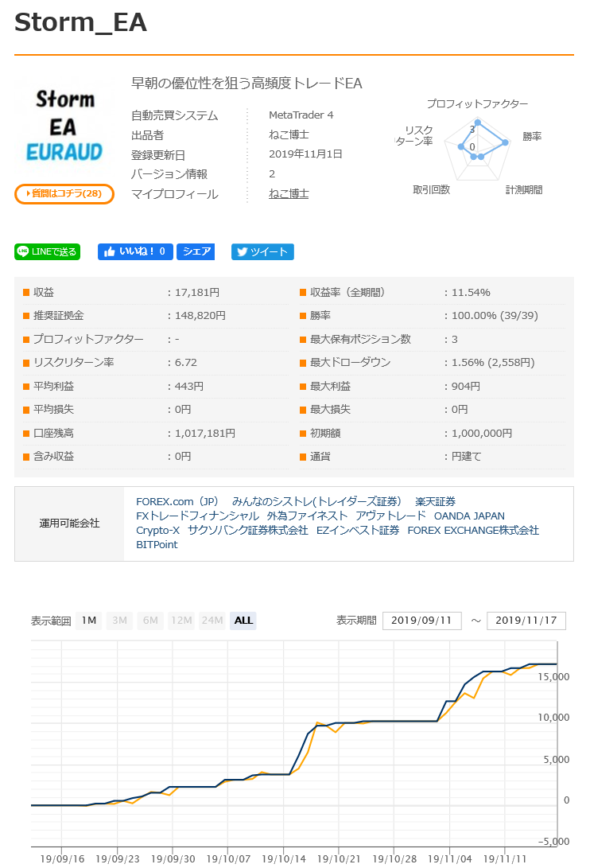Select the ALL chart range tab
590x868 pixels.
click(243, 621)
